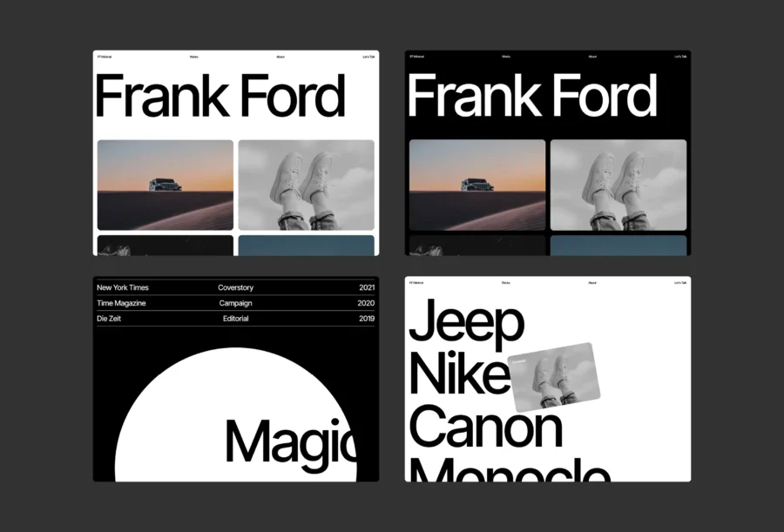Open the desert jeep photo thumbnail
784x532 pixels.
click(165, 183)
